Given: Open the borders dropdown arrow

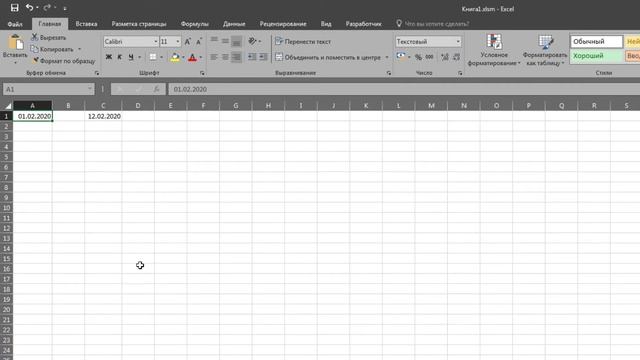Looking at the screenshot, I should tap(161, 57).
